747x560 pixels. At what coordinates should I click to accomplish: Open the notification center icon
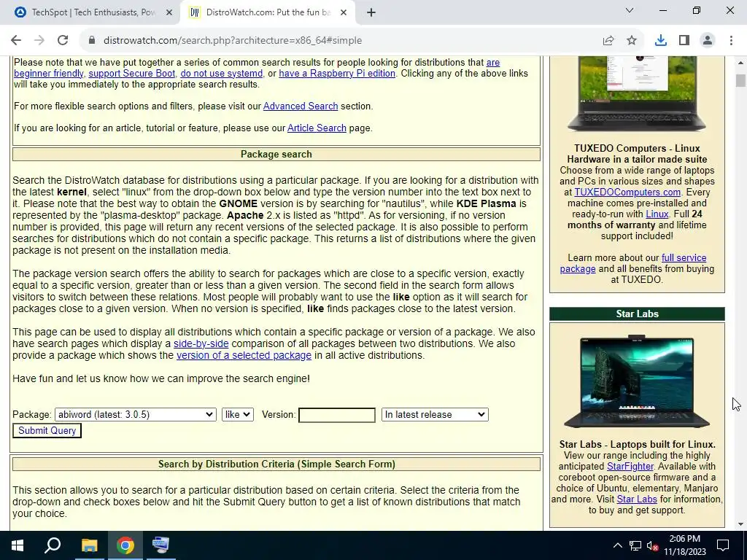tap(723, 545)
